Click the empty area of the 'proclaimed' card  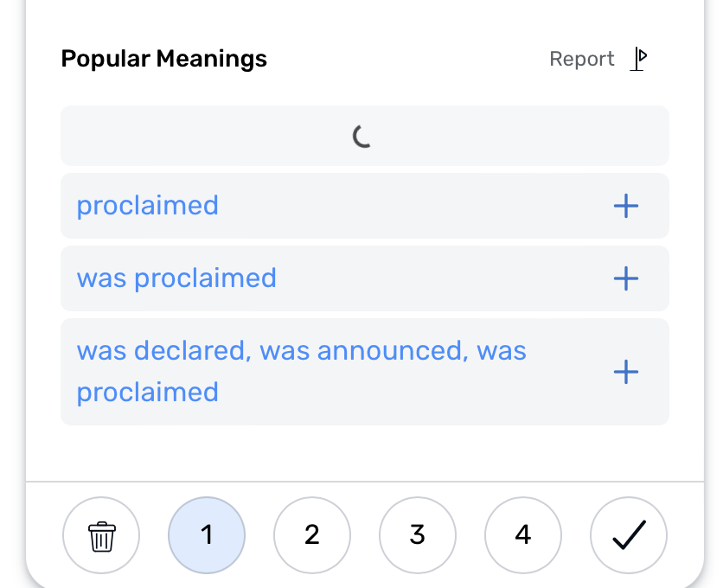coord(415,206)
